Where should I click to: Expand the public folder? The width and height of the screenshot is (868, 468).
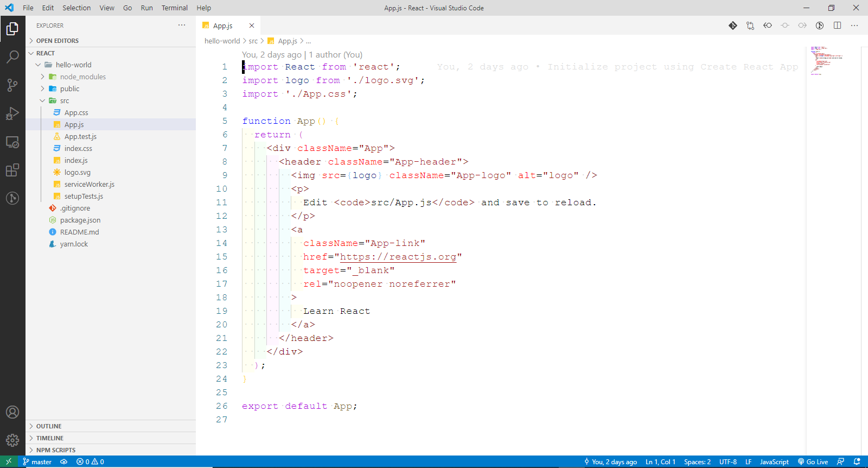111,88
